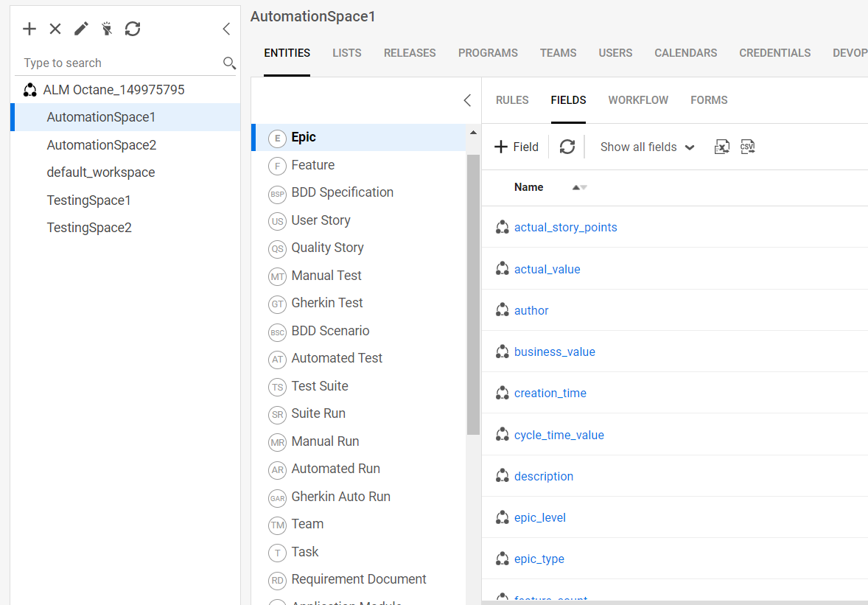
Task: Collapse the entities list panel
Action: (x=466, y=100)
